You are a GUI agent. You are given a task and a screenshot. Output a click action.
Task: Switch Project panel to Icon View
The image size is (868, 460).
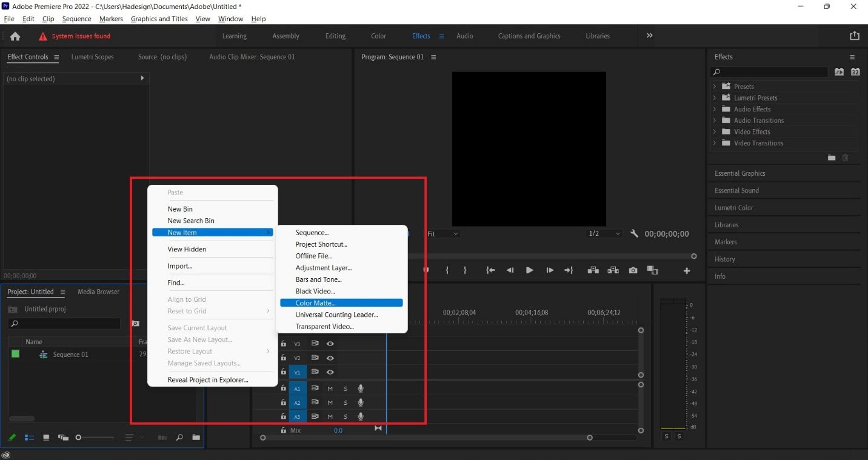coord(46,437)
